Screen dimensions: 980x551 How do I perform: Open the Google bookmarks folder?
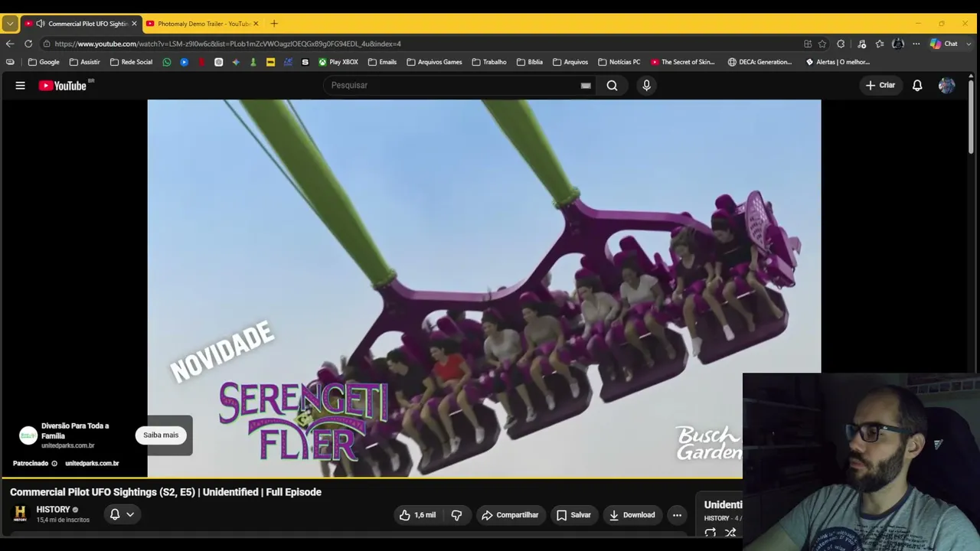[x=44, y=62]
